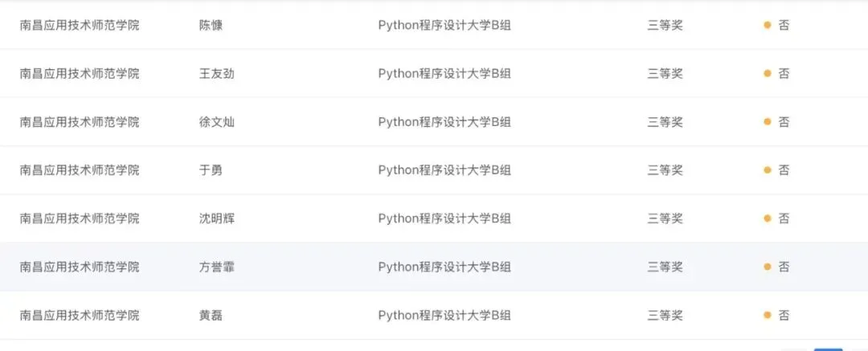
Task: Click Python程序设计大学B组 in 于勇's row
Action: pyautogui.click(x=444, y=170)
